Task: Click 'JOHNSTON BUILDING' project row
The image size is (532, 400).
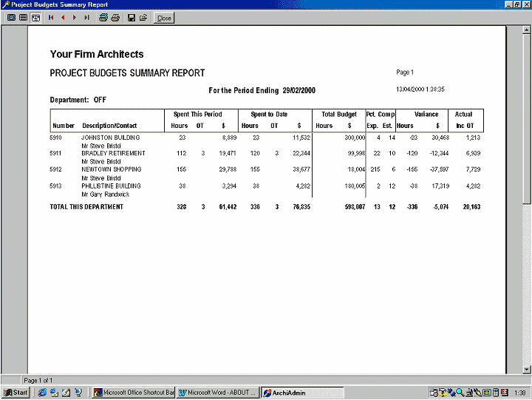Action: coord(110,138)
